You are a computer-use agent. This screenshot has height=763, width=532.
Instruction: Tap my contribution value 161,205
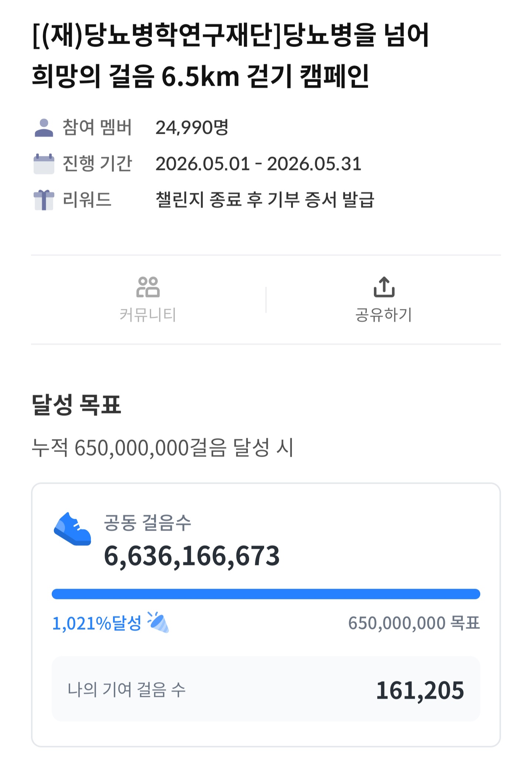pyautogui.click(x=420, y=690)
